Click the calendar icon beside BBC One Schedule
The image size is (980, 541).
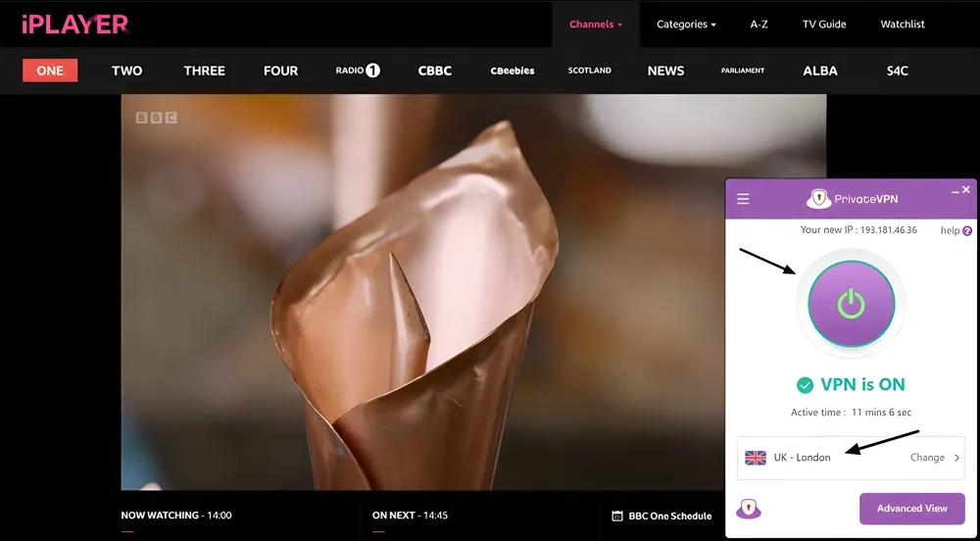click(x=616, y=516)
